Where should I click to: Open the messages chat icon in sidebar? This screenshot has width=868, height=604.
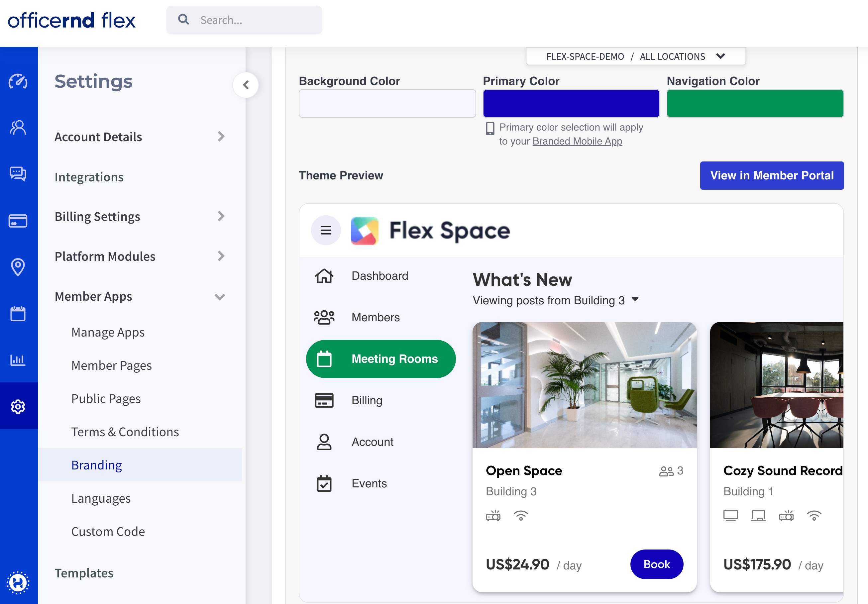[18, 174]
